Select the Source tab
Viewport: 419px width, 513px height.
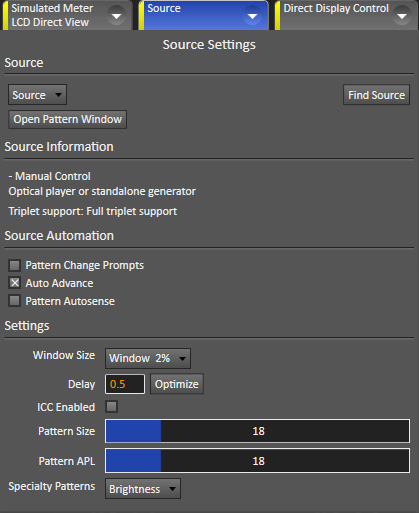pyautogui.click(x=203, y=15)
